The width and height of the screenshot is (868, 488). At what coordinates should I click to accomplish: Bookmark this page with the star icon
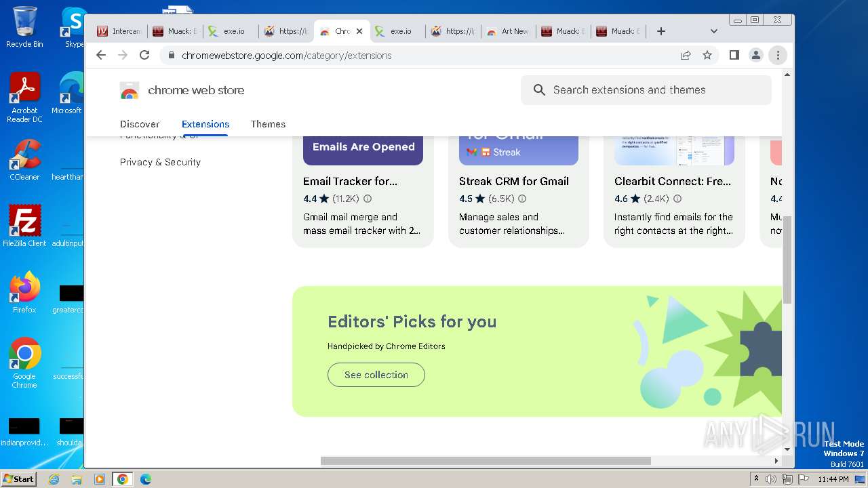[x=707, y=56]
